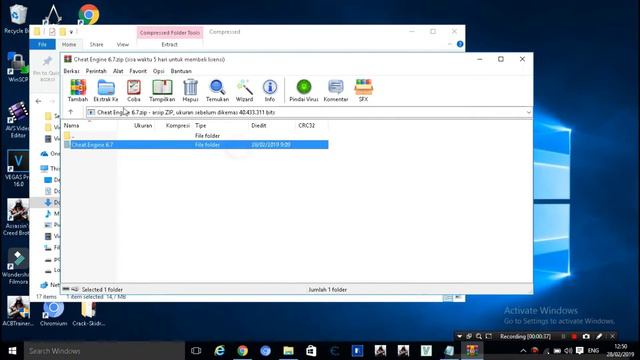Open the Alat menu
The height and width of the screenshot is (360, 640).
coord(118,71)
